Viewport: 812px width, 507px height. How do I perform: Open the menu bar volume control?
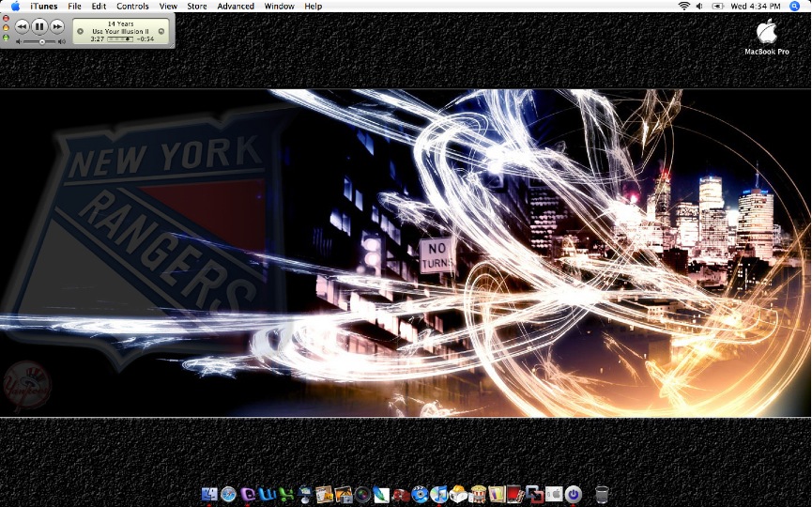tap(699, 7)
